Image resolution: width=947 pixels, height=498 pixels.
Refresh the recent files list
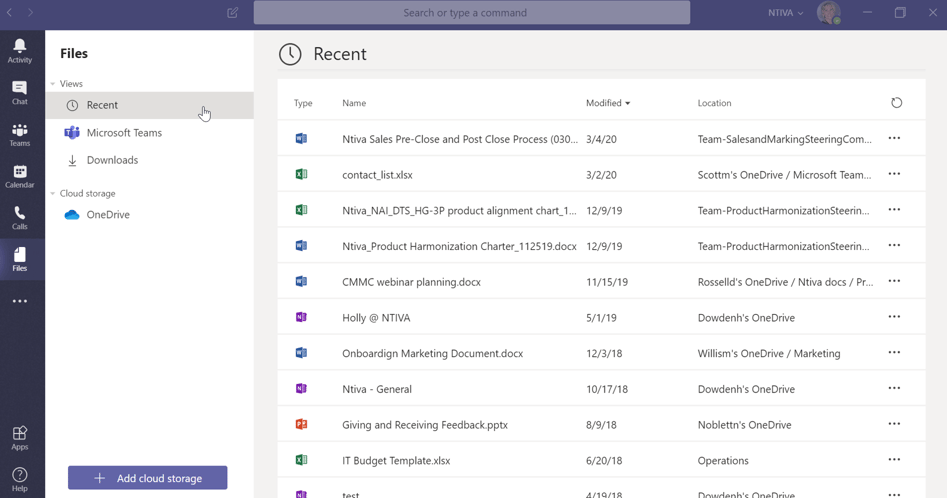tap(896, 103)
